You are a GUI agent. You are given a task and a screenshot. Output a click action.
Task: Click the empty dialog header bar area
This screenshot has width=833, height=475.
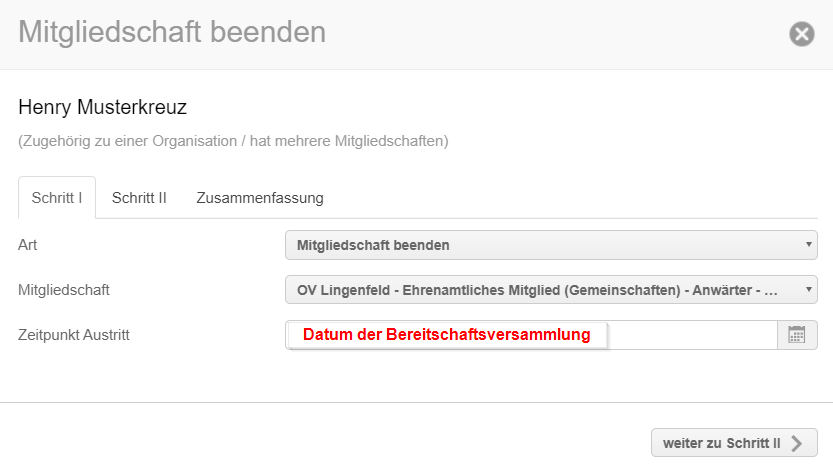coord(560,34)
